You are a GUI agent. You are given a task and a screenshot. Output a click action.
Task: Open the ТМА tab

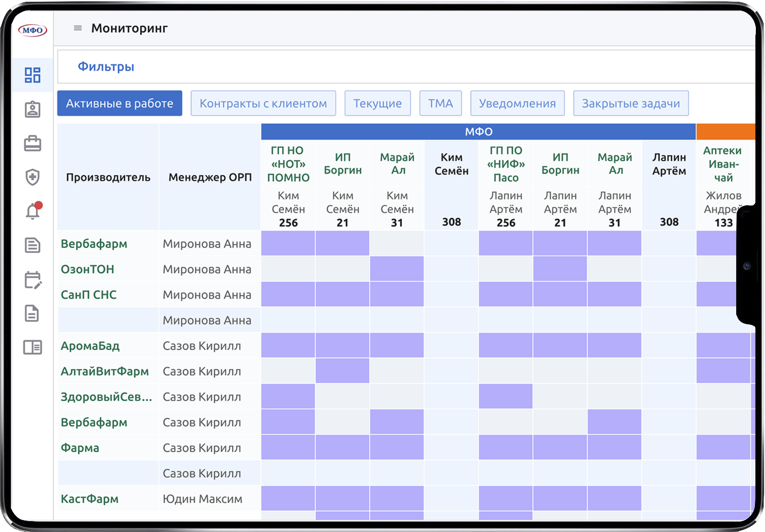(440, 103)
